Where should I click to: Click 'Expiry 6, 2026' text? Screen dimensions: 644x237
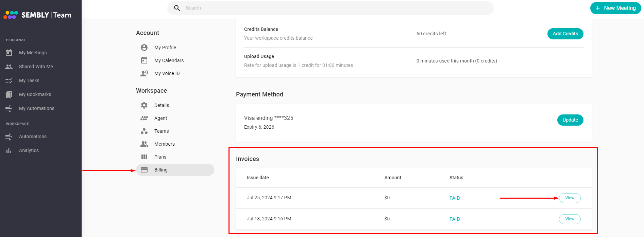pos(259,127)
